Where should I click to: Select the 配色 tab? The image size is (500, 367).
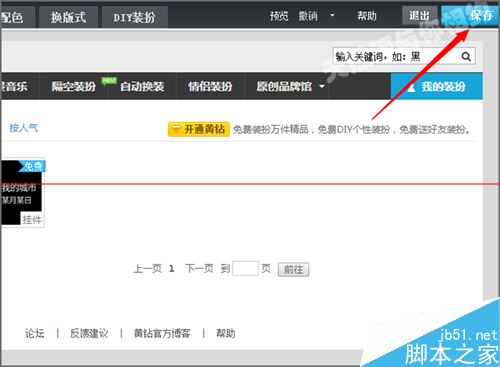pyautogui.click(x=17, y=17)
